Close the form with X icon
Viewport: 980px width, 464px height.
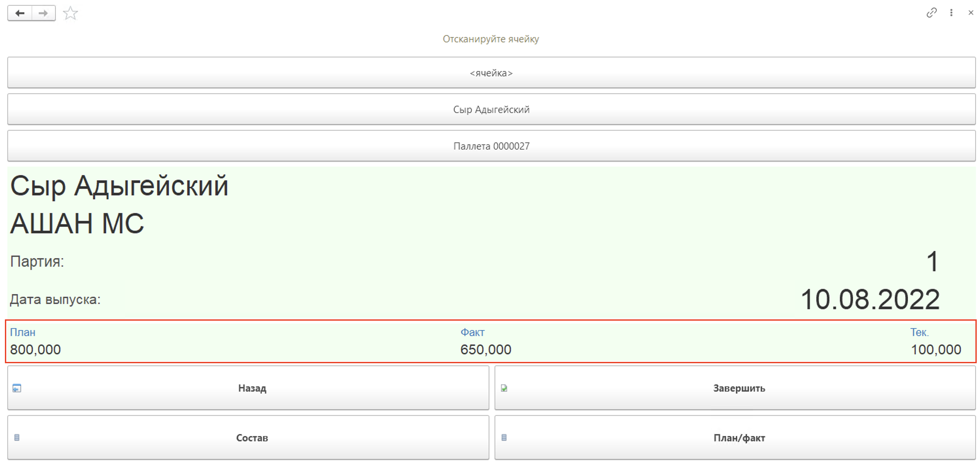pyautogui.click(x=971, y=13)
